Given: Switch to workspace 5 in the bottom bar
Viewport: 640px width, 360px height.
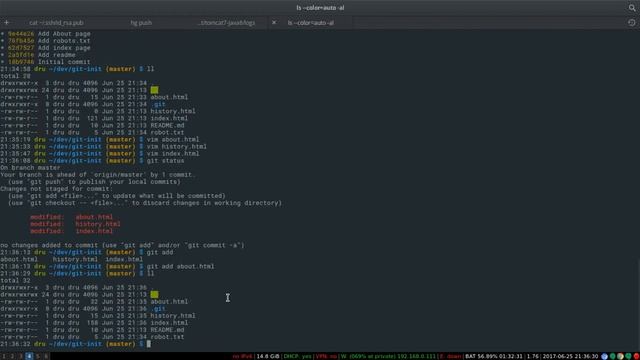Looking at the screenshot, I should pyautogui.click(x=38, y=356).
